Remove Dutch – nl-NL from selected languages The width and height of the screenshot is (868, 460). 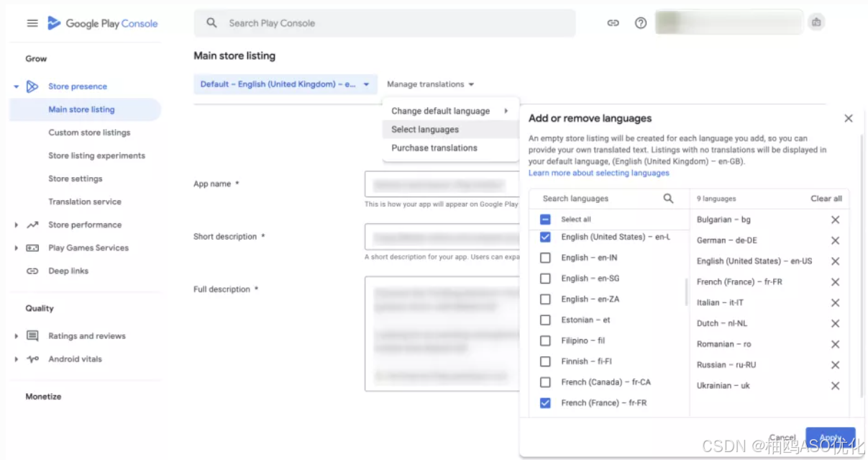(835, 324)
